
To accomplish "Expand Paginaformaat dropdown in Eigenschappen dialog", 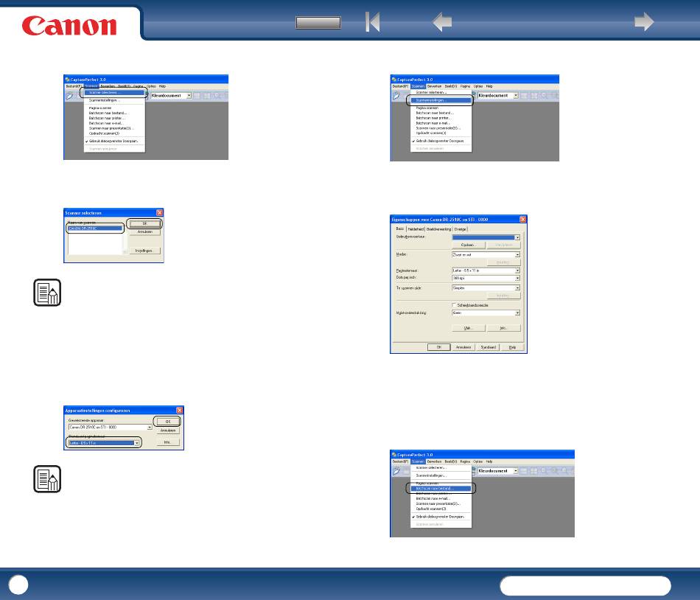I will pos(517,271).
